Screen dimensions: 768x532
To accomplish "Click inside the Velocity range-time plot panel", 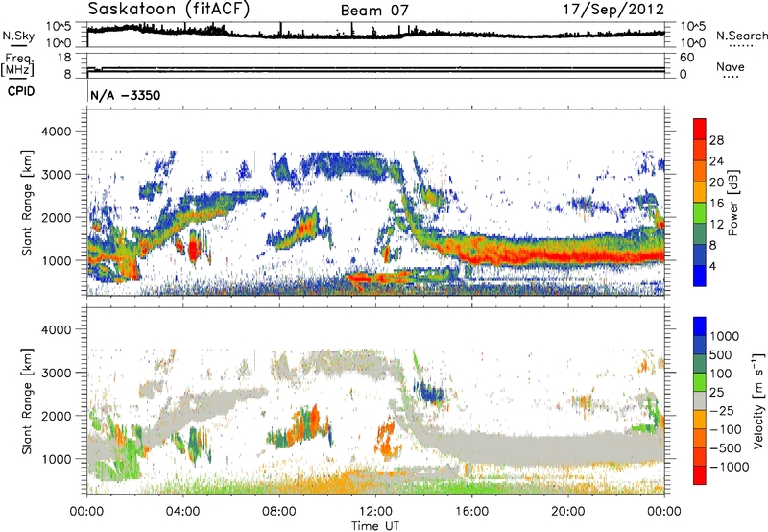I will point(375,400).
